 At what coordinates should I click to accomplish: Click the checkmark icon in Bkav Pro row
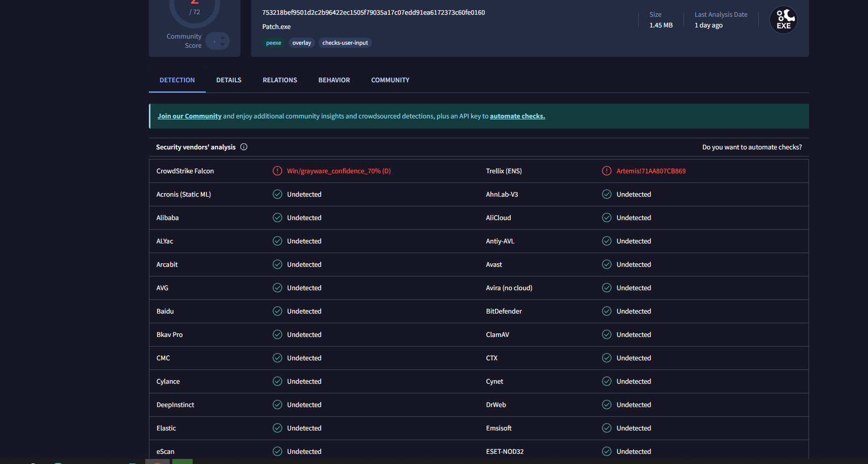(277, 334)
